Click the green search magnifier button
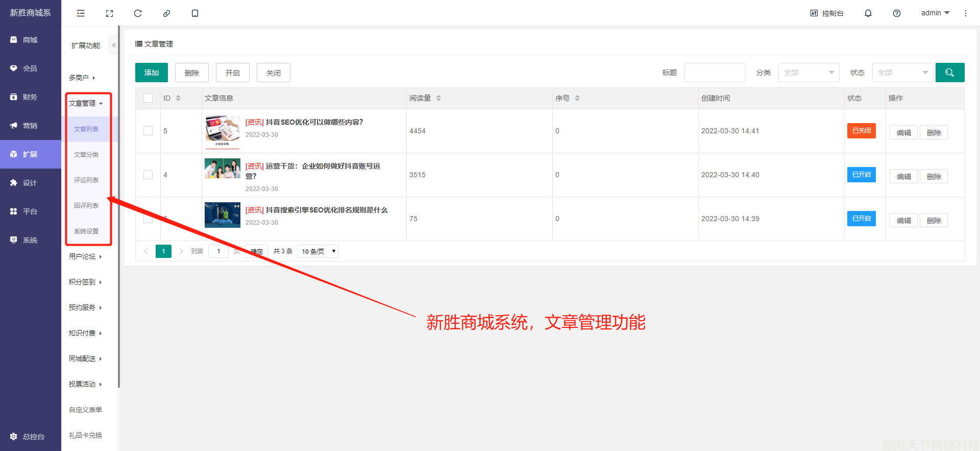Viewport: 980px width, 451px height. pos(949,73)
